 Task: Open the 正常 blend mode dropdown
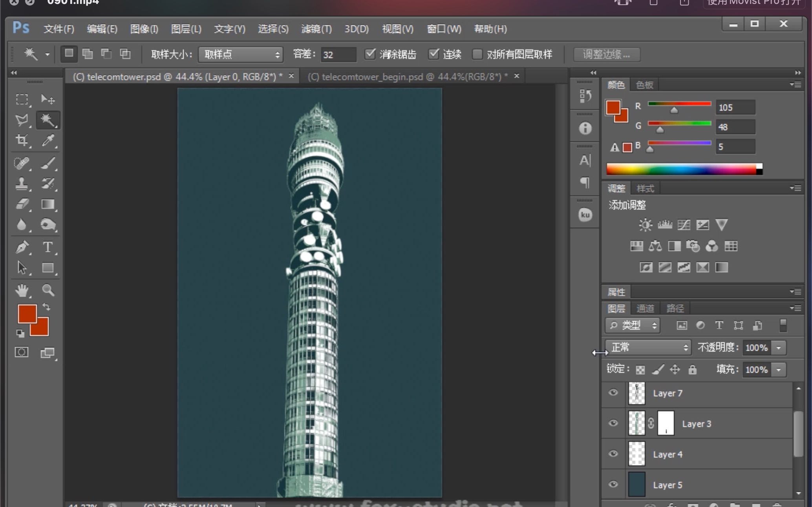click(648, 347)
